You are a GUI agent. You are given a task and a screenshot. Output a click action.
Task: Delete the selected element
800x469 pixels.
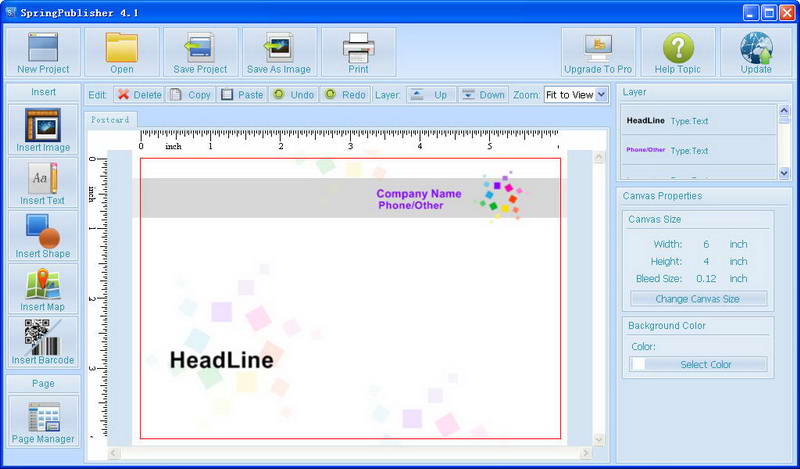tap(139, 95)
